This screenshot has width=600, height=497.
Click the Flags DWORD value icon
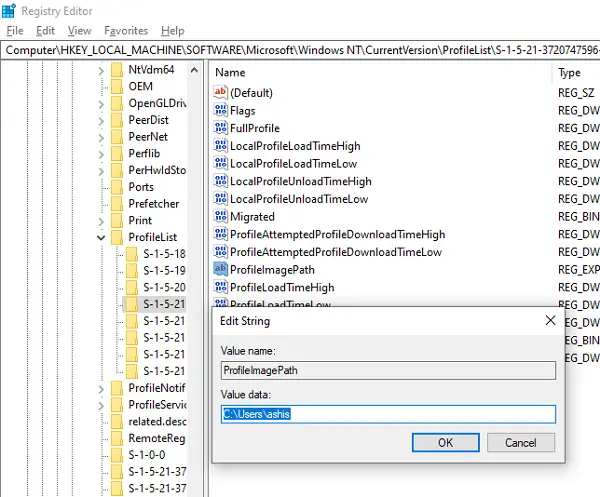point(220,110)
